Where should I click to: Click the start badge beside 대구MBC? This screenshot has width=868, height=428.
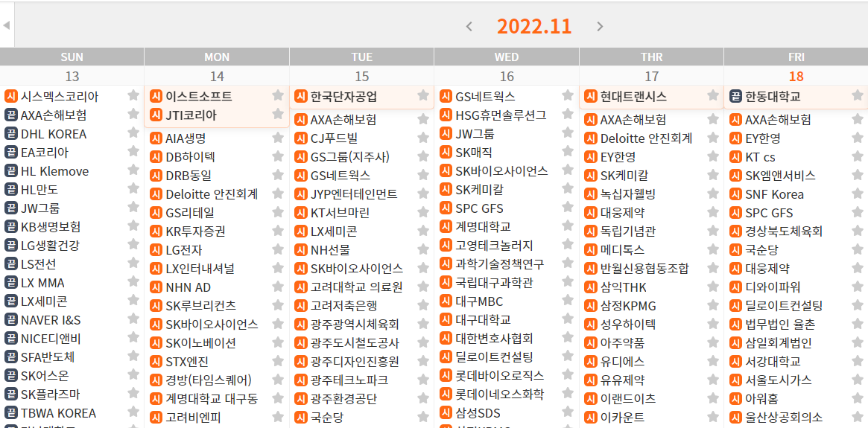446,301
